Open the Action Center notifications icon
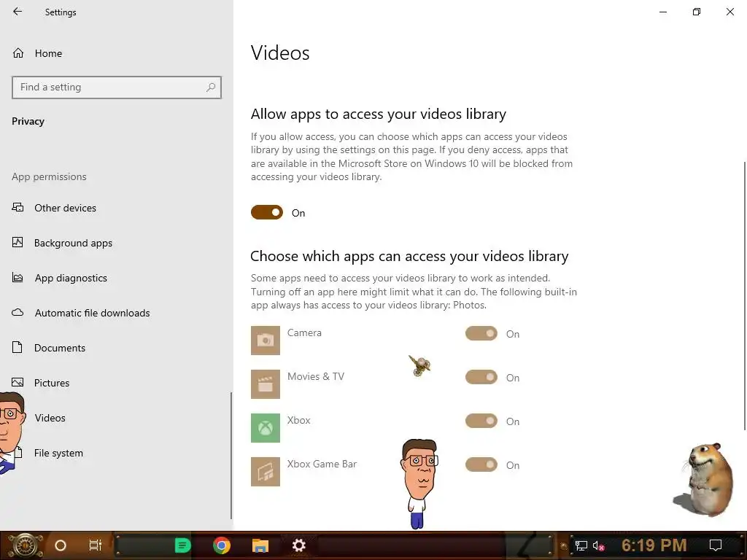Image resolution: width=747 pixels, height=560 pixels. click(x=716, y=545)
